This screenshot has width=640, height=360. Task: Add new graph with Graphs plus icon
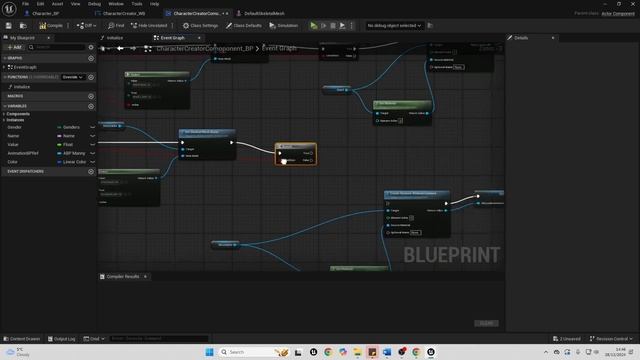coord(91,58)
